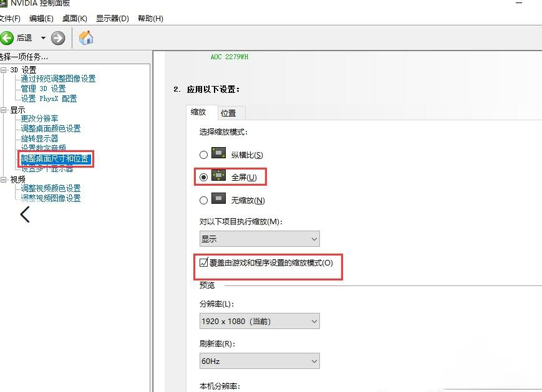Open the 显示器(D) menu

point(112,18)
